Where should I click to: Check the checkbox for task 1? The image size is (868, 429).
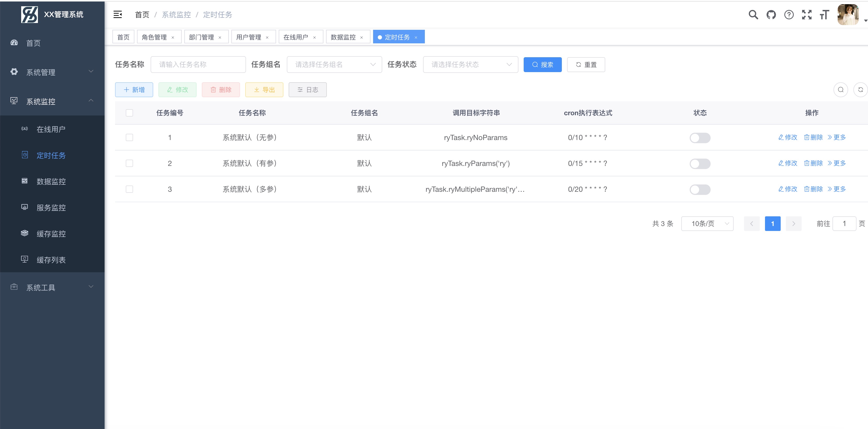[x=129, y=137]
